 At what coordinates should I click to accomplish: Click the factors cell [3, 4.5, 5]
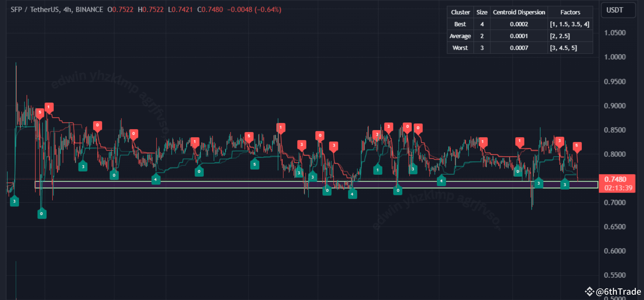coord(570,48)
